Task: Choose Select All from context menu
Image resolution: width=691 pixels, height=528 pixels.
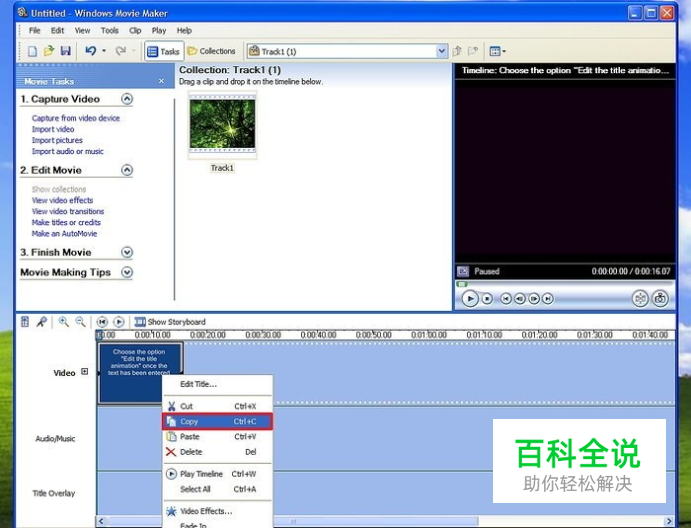Action: (x=218, y=489)
